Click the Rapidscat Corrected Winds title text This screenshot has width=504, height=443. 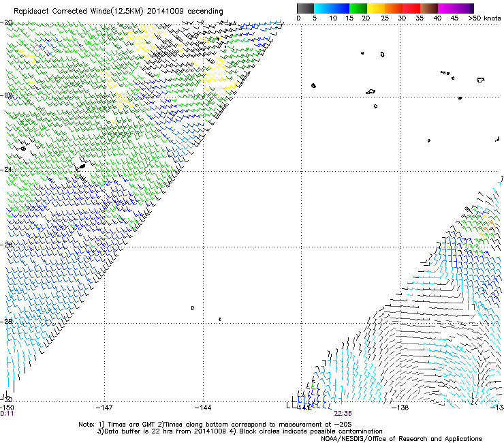[119, 12]
